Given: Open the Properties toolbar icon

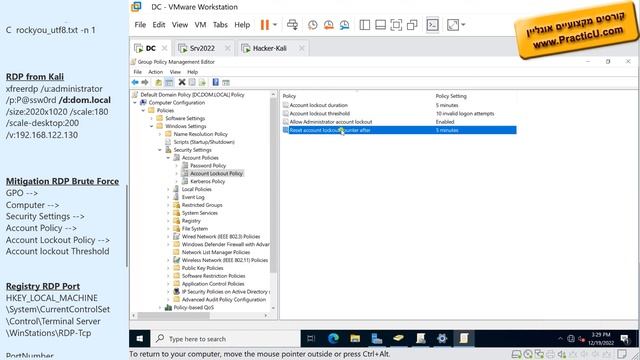Looking at the screenshot, I should 192,82.
